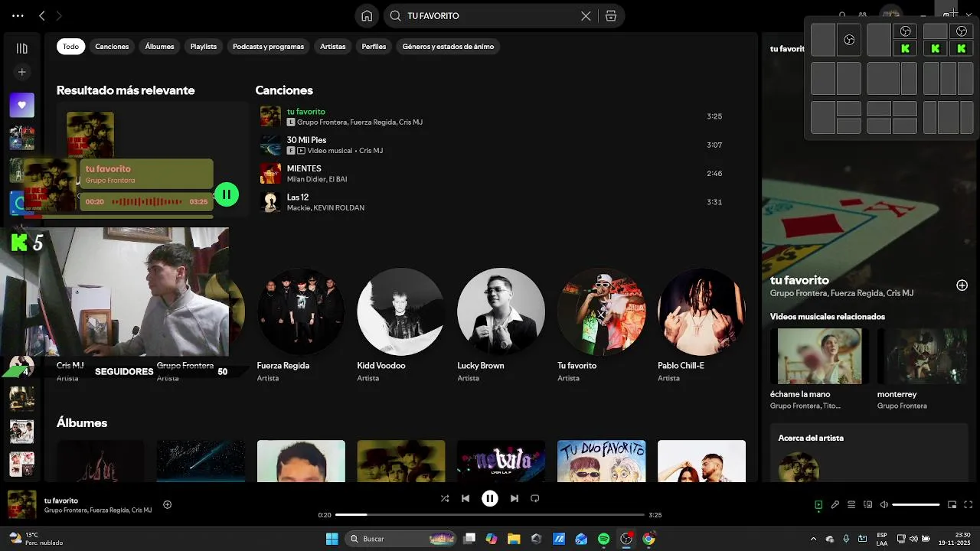Skip to next track
The image size is (980, 551).
(x=514, y=498)
